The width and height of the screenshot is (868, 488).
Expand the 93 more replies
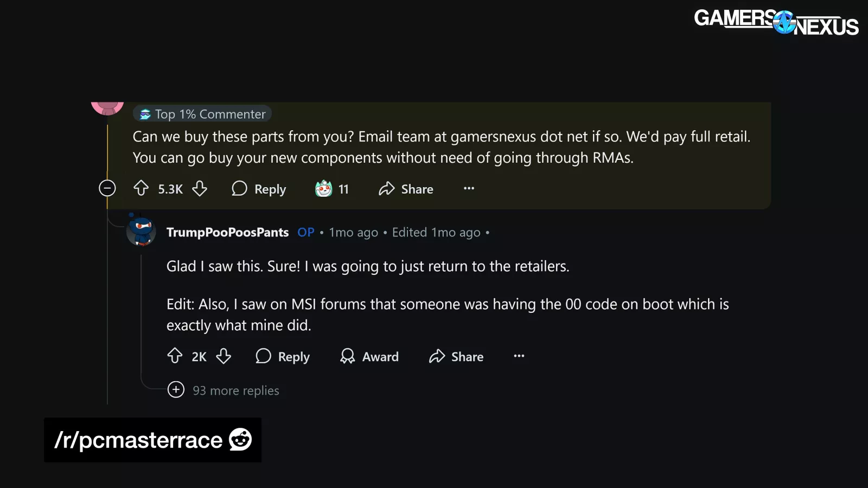click(x=176, y=389)
